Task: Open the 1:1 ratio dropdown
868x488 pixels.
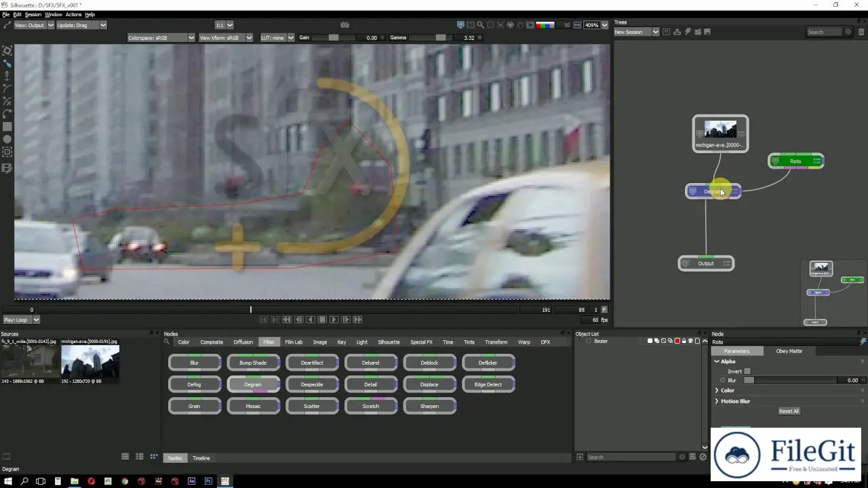Action: click(224, 25)
